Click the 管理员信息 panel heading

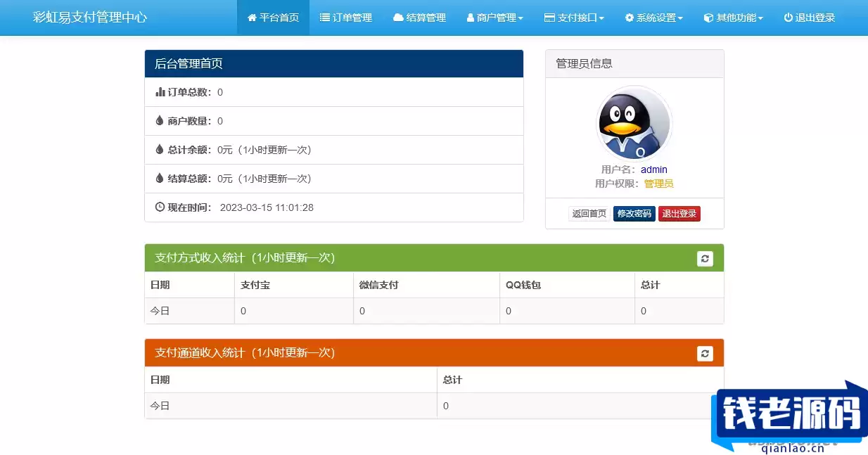(634, 63)
